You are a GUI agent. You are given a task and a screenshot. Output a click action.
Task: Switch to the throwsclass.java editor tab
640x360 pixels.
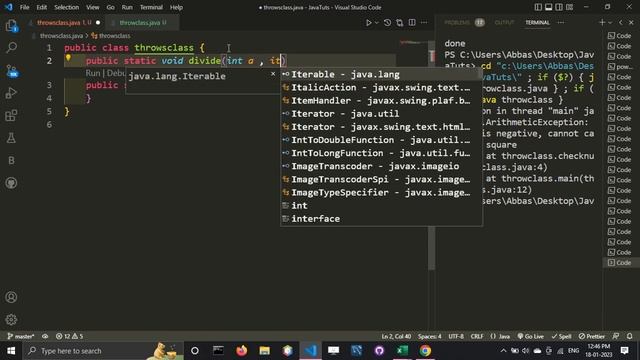coord(64,23)
